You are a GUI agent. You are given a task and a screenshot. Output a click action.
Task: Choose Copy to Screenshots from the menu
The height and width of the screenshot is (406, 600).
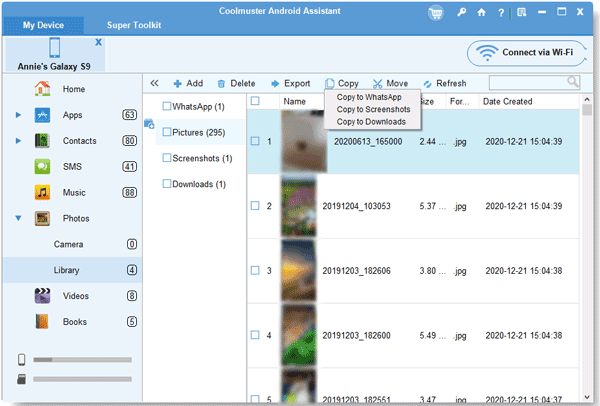click(x=373, y=109)
